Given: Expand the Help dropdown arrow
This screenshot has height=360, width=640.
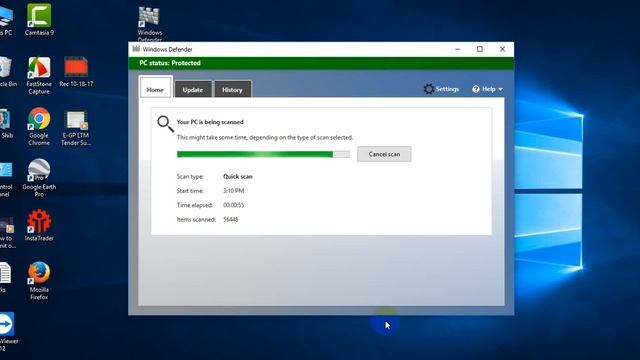Looking at the screenshot, I should click(x=501, y=89).
